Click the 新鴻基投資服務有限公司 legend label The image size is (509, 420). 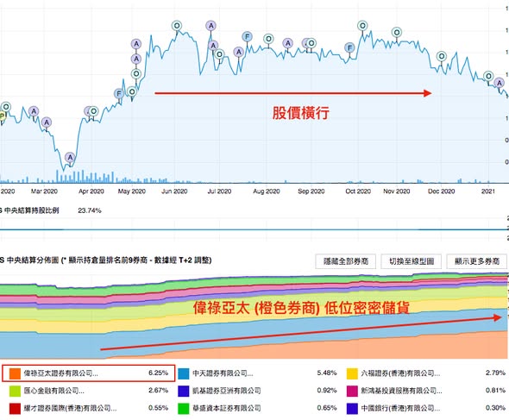[x=401, y=391]
